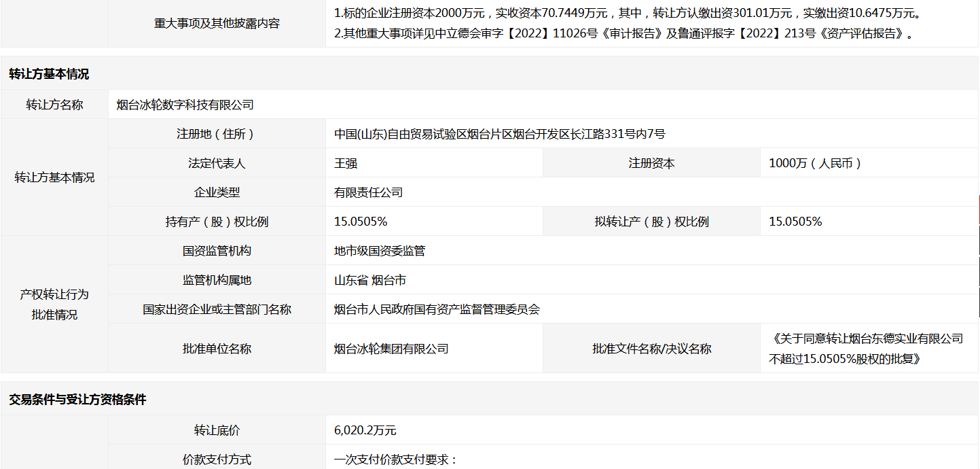Click the 转让方名称 label
This screenshot has width=980, height=469.
[54, 105]
